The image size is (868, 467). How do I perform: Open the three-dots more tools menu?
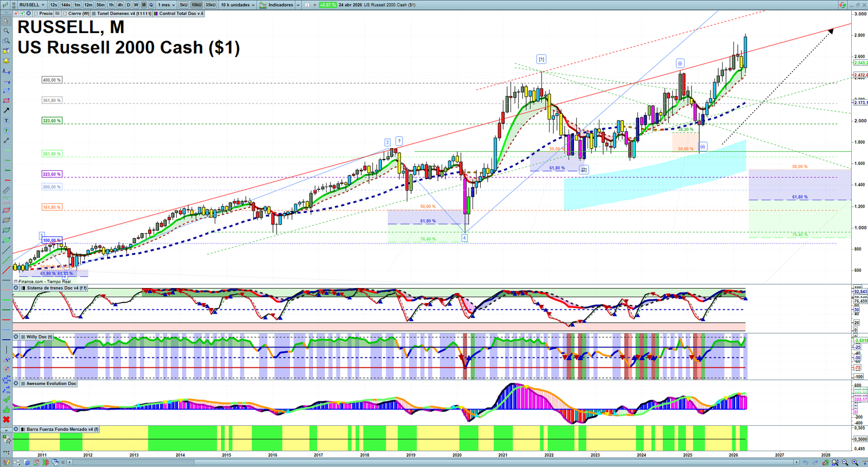6,452
